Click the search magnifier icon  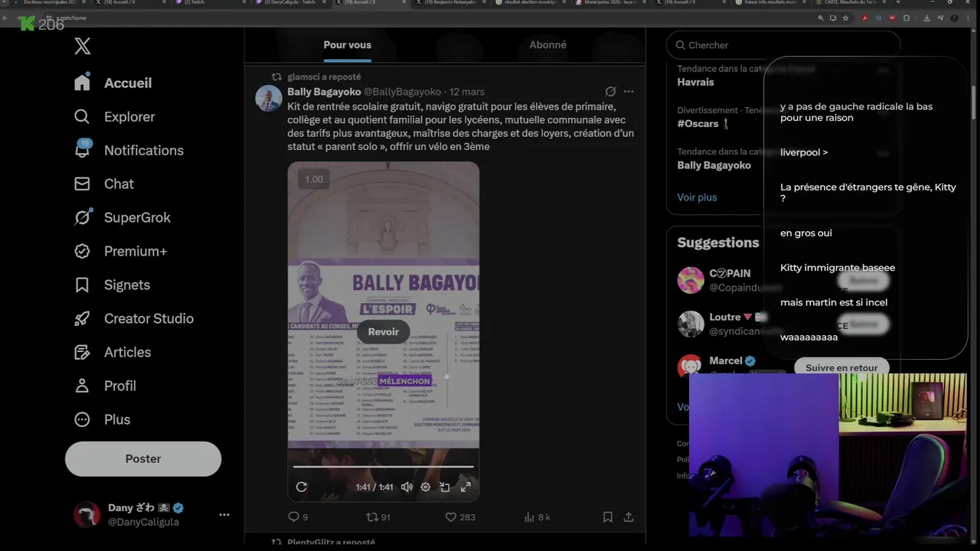pyautogui.click(x=680, y=45)
